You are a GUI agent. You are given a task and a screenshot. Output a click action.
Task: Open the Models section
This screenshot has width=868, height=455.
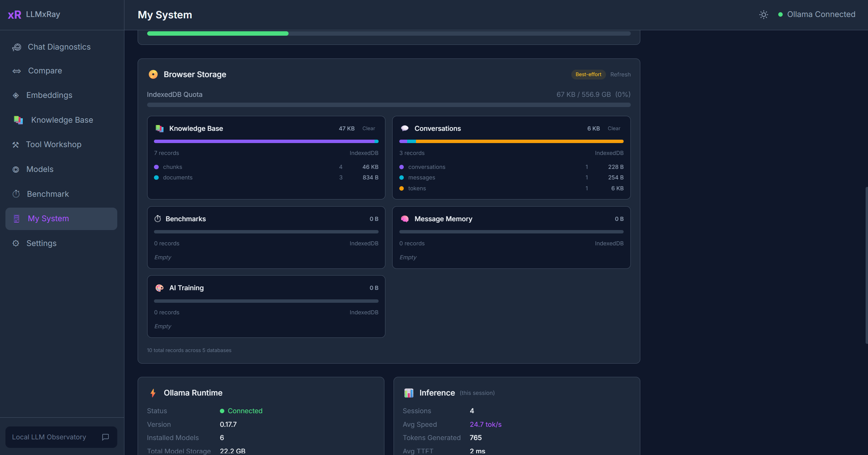(40, 169)
